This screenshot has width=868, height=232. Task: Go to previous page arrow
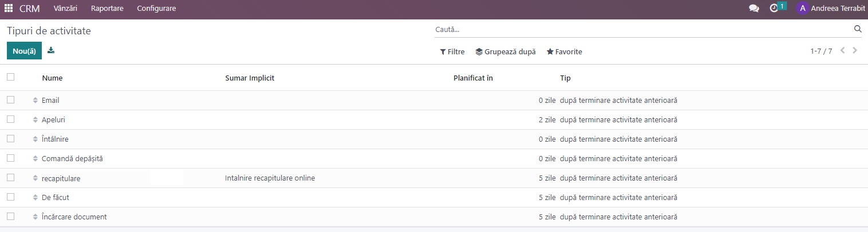(843, 51)
